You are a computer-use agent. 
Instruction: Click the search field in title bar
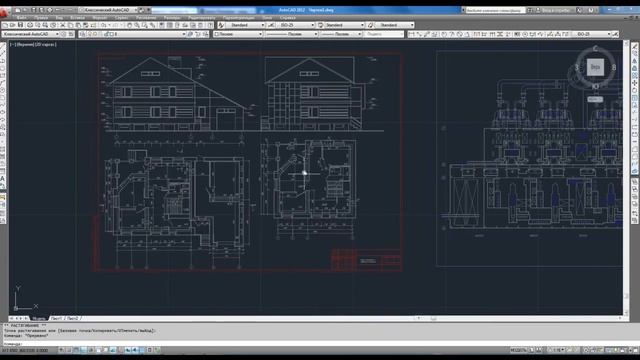496,10
